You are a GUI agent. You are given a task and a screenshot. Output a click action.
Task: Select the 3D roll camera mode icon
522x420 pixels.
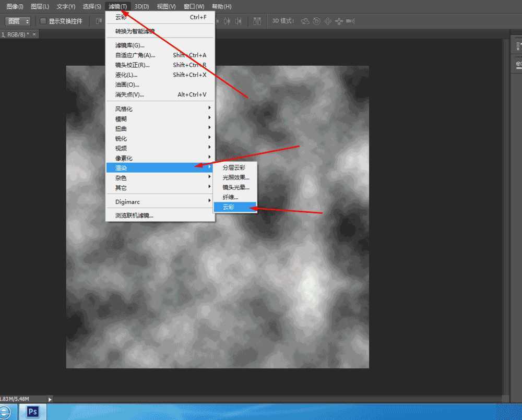coord(316,21)
